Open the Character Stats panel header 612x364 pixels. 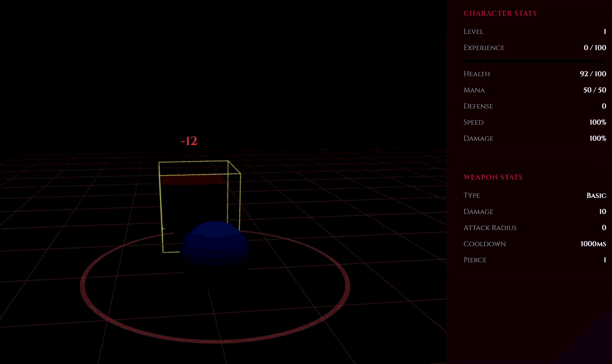coord(500,13)
